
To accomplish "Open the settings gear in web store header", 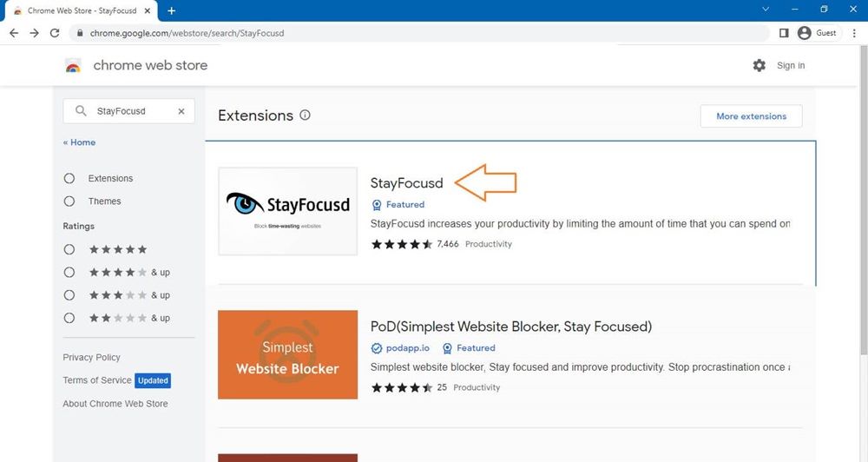I will click(x=759, y=65).
